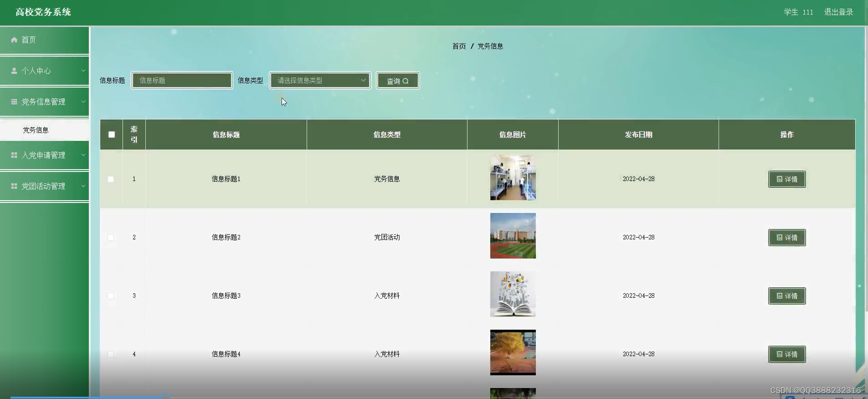Check the checkbox for row 信息标题4
The image size is (868, 399).
click(111, 354)
